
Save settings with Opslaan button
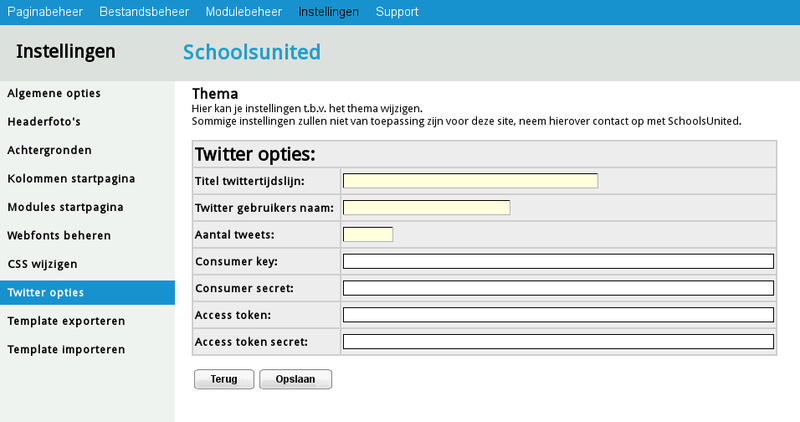click(295, 379)
